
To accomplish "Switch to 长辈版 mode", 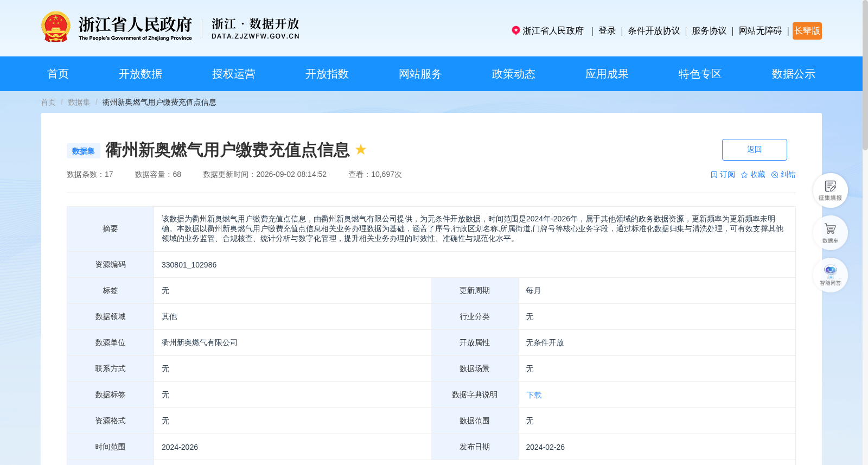I will pos(807,31).
